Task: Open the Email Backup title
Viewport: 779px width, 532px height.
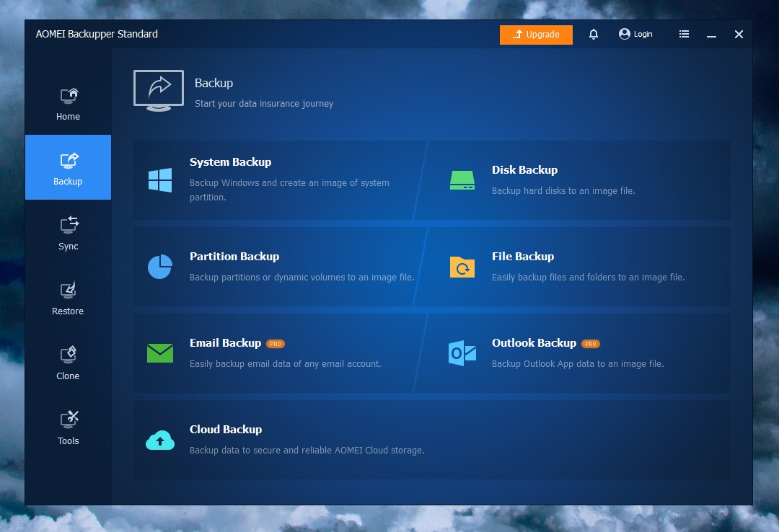Action: click(x=226, y=342)
